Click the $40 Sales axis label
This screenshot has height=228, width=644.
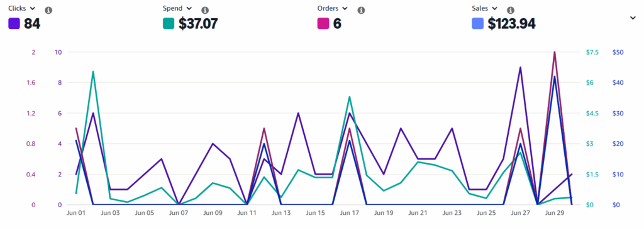click(619, 82)
